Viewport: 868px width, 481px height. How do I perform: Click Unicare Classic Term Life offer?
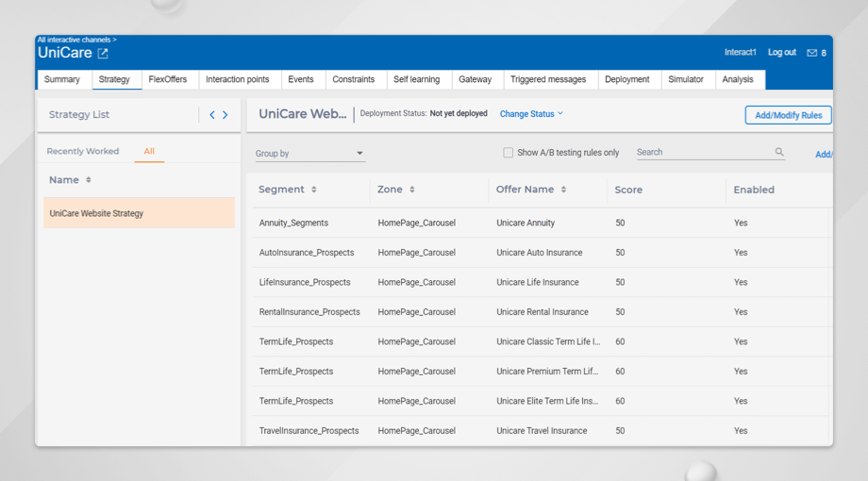(x=548, y=341)
